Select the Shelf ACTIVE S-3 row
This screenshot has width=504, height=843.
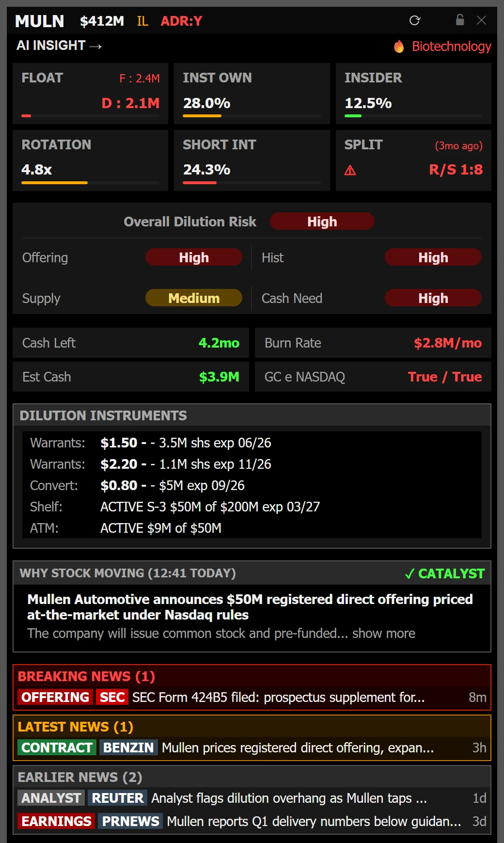252,507
